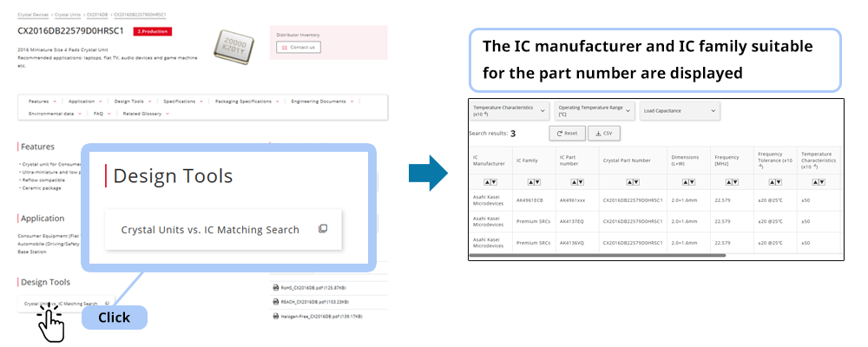Select Design Tools in section nav bar
The width and height of the screenshot is (868, 347).
click(132, 101)
